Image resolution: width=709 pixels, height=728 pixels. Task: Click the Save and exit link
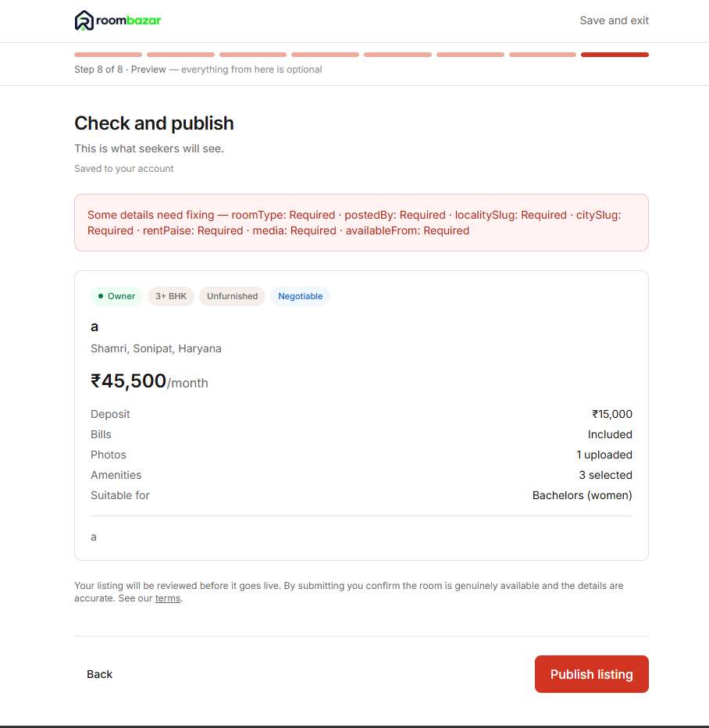pyautogui.click(x=614, y=20)
